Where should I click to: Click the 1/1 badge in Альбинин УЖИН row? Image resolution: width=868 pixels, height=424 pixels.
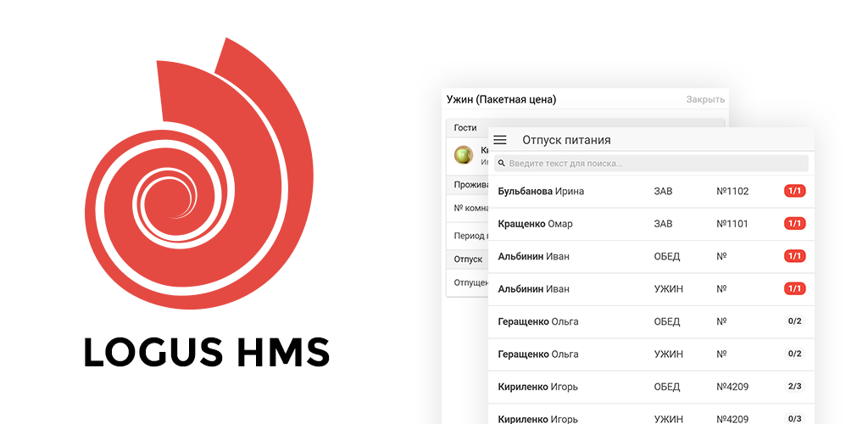tap(794, 288)
